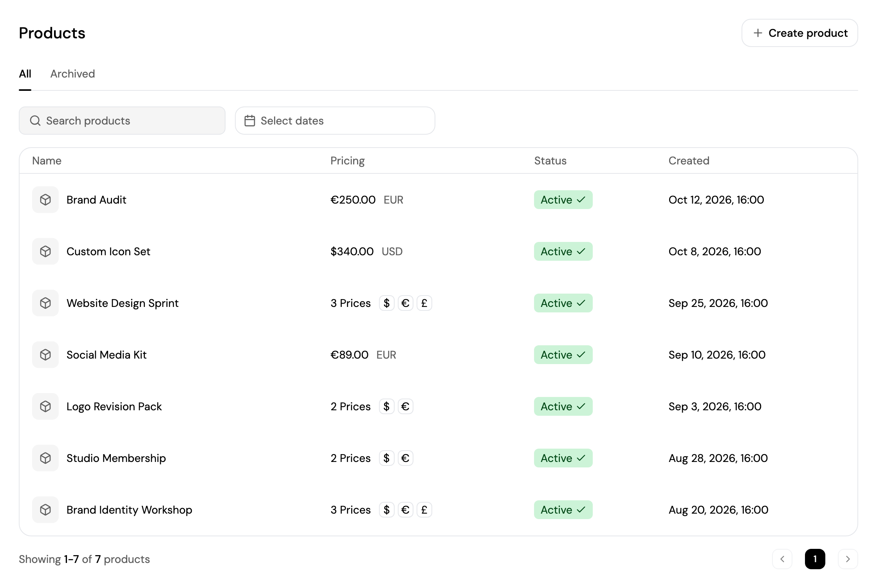Screen dimensions: 877x588
Task: Click the dollar badge for Brand Identity Workshop
Action: click(x=386, y=510)
